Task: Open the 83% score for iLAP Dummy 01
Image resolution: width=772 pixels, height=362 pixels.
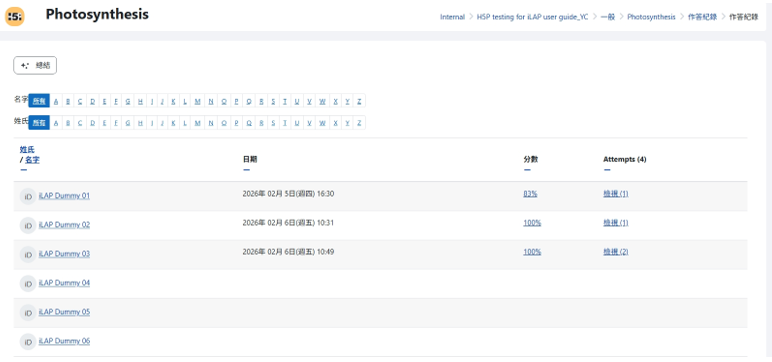Action: [x=530, y=194]
